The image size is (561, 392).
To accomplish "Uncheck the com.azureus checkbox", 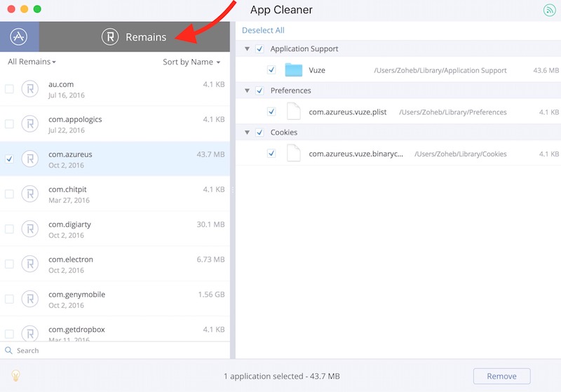I will [9, 159].
